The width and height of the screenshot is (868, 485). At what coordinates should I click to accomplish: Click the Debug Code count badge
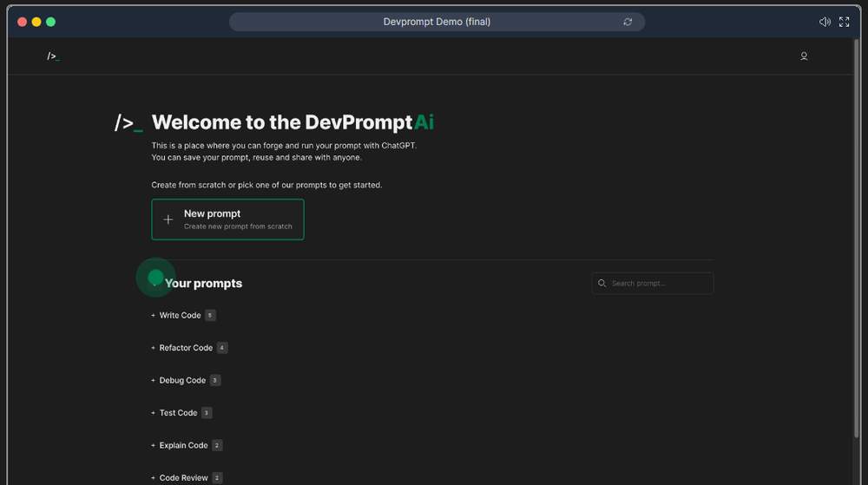pyautogui.click(x=214, y=381)
